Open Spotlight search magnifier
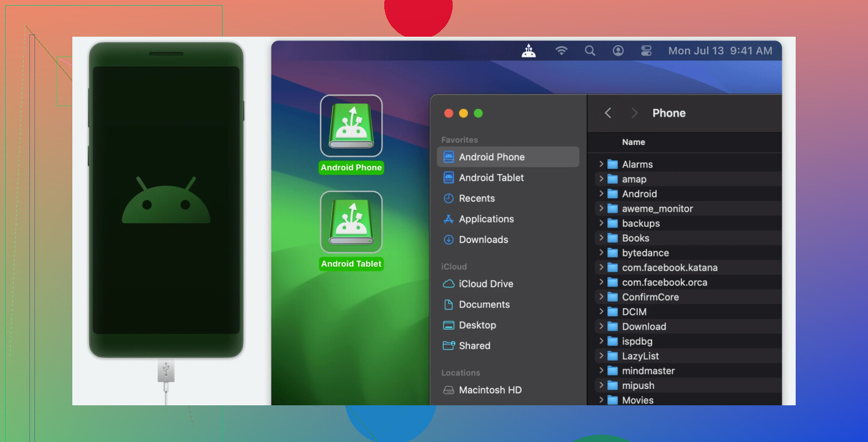The image size is (868, 442). [590, 51]
